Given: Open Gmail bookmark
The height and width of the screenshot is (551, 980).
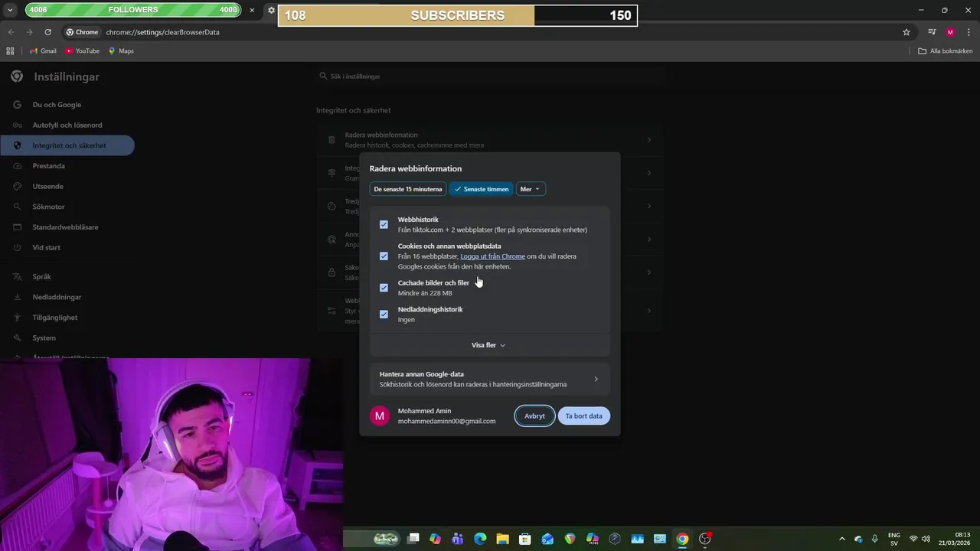Looking at the screenshot, I should tap(43, 51).
